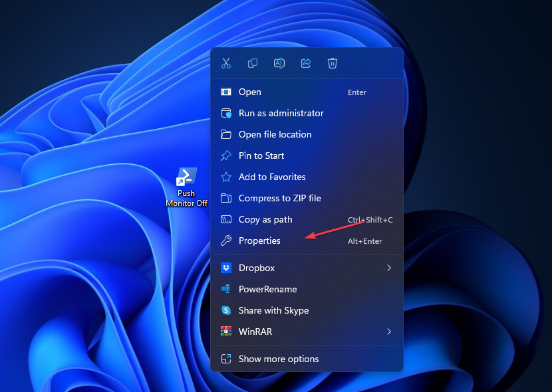
Task: Click the Show more options icon
Action: 226,359
